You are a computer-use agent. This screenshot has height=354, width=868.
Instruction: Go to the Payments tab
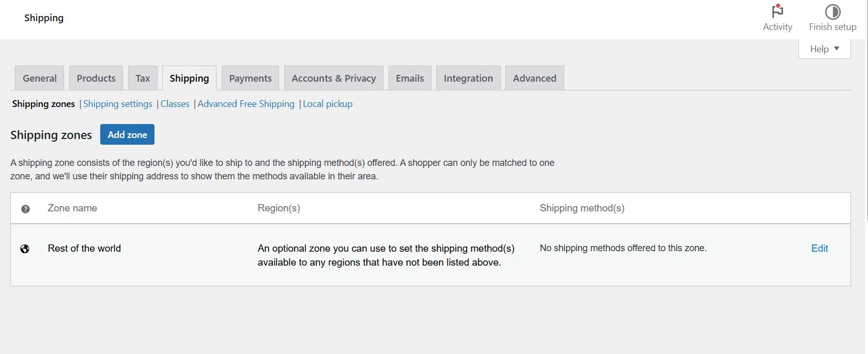pyautogui.click(x=250, y=78)
